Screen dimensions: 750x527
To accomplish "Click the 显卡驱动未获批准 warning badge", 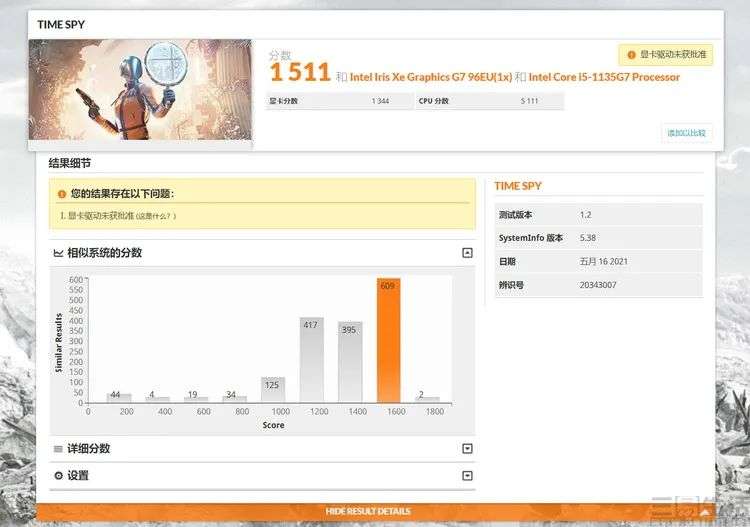I will coord(665,55).
